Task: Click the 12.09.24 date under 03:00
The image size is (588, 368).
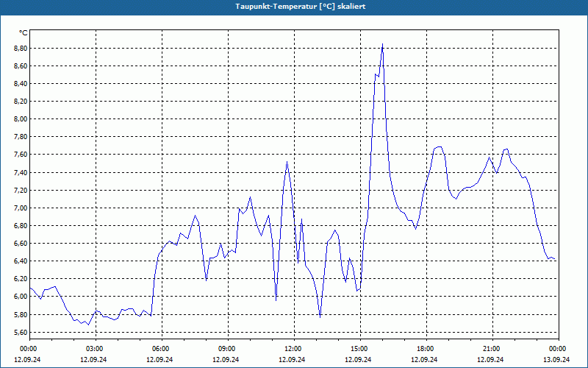Action: [93, 359]
